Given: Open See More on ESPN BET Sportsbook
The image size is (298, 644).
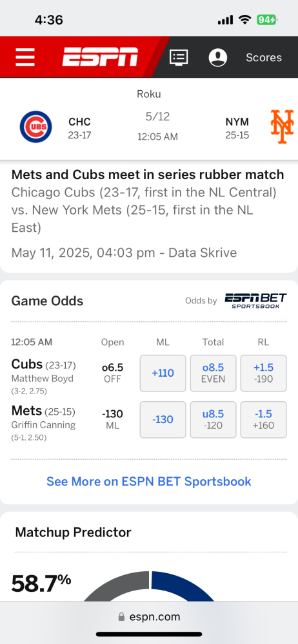Looking at the screenshot, I should click(148, 481).
